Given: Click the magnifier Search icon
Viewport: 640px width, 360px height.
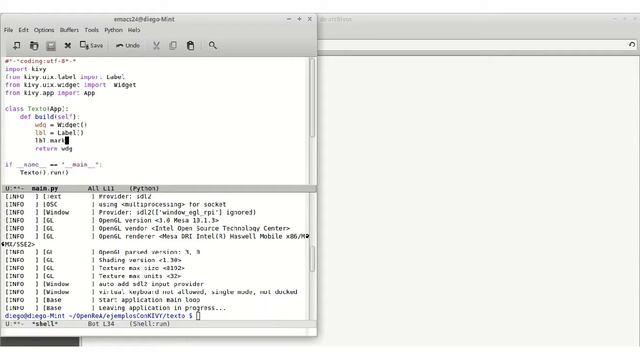Looking at the screenshot, I should pos(213,45).
